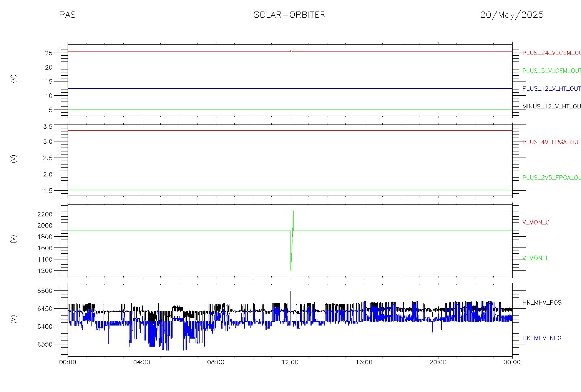
Task: Select the 16:00 time axis label
Action: pos(364,362)
